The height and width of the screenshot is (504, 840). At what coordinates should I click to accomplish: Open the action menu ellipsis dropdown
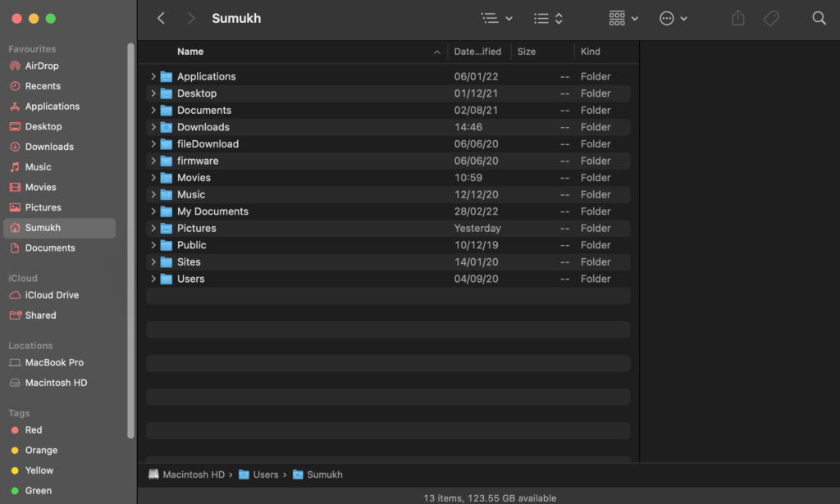673,18
